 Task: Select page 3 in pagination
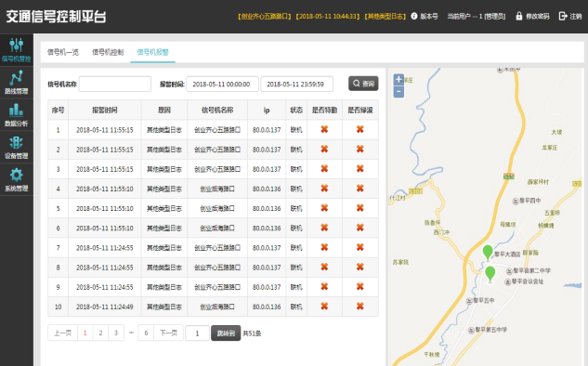coord(116,333)
